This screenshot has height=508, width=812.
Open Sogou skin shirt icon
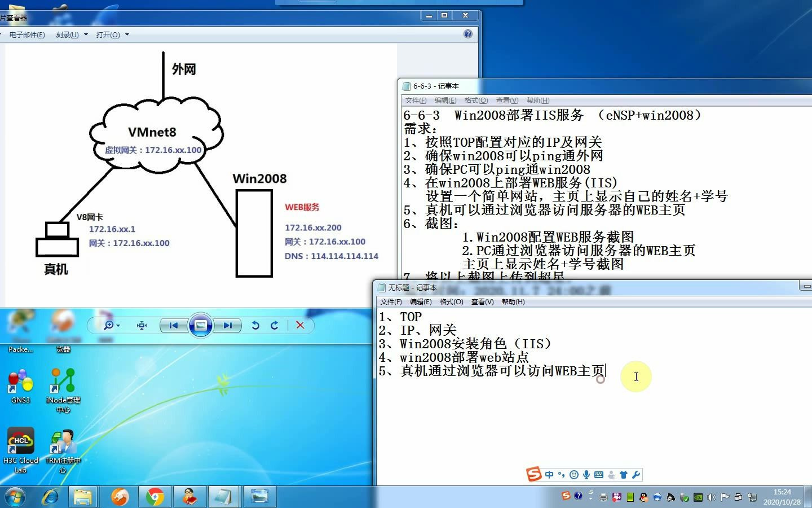coord(624,475)
